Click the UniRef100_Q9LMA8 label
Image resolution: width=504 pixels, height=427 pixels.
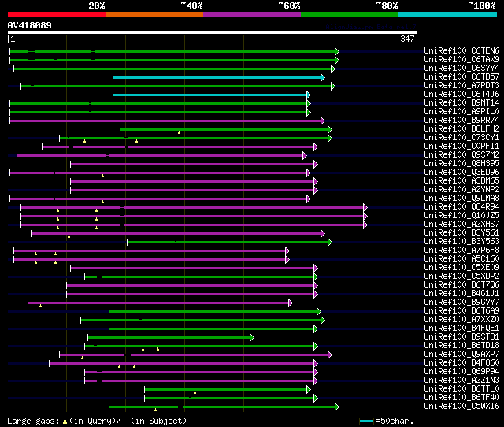461,199
